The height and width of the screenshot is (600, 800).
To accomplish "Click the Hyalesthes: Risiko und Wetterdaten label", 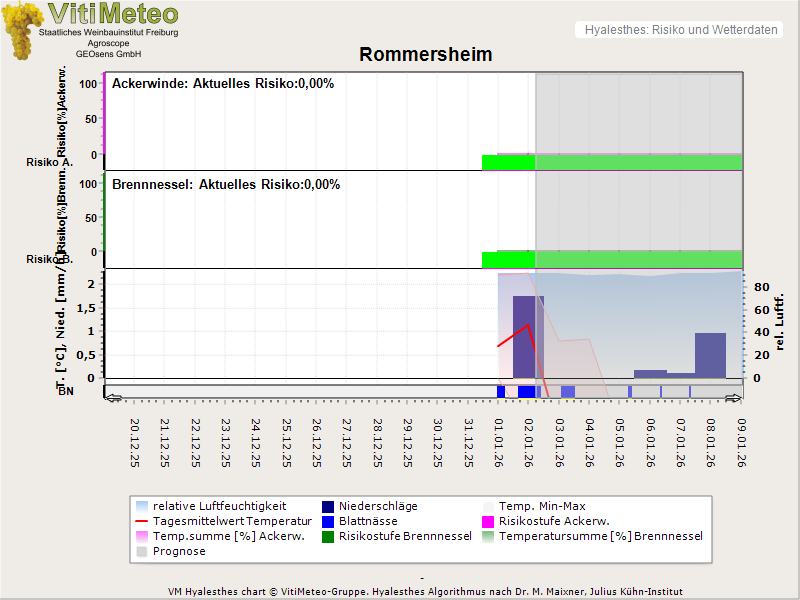I will pyautogui.click(x=679, y=30).
